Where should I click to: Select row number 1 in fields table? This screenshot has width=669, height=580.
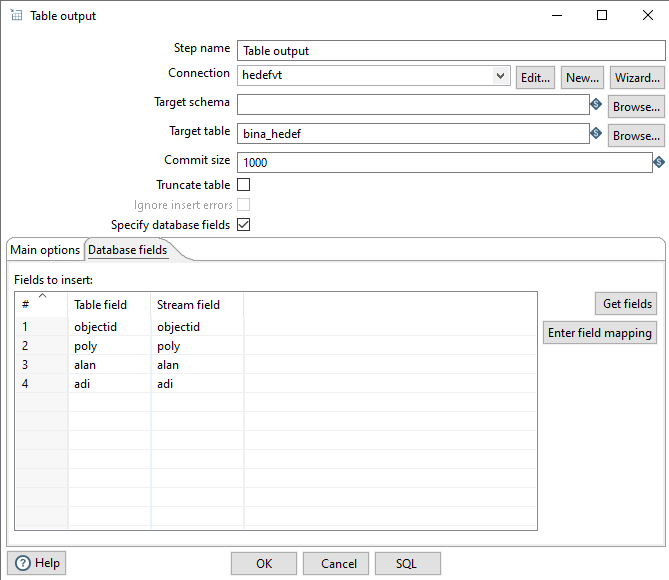point(41,326)
